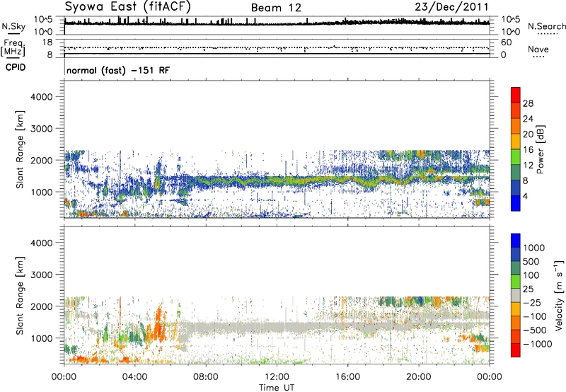566x392 pixels.
Task: Click the '18' frequency axis value
Action: tap(47, 42)
